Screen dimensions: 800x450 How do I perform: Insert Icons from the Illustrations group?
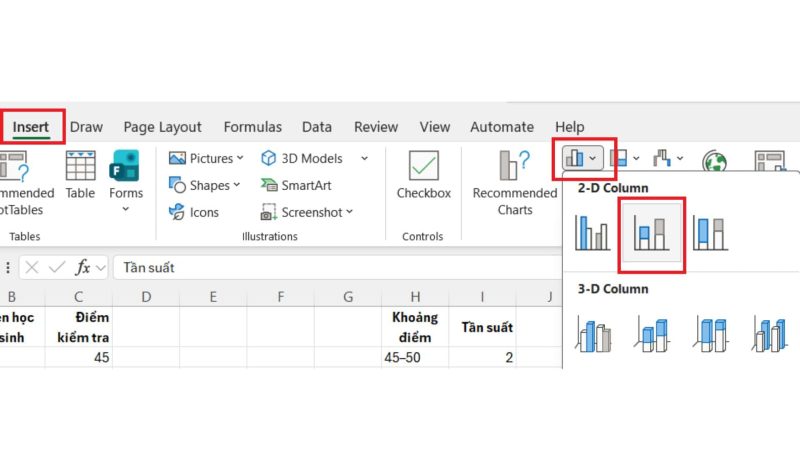tap(194, 212)
